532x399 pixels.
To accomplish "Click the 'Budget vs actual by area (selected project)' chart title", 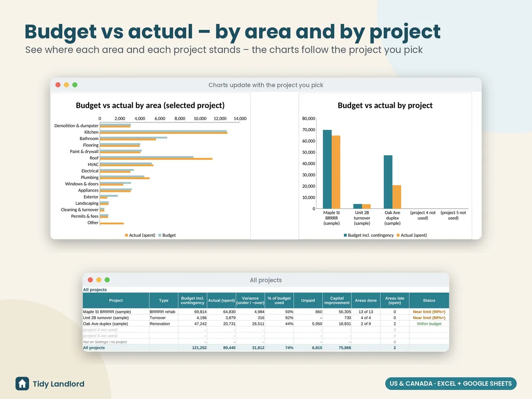I will pos(150,106).
